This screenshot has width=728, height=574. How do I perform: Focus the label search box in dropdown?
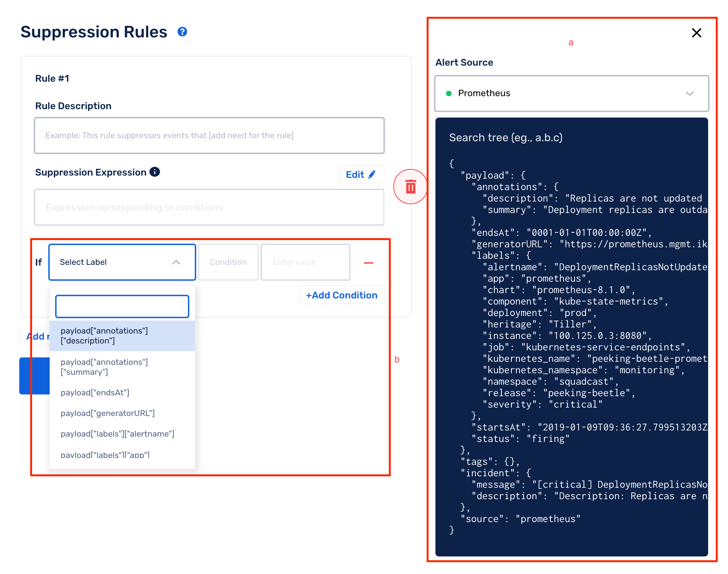122,306
